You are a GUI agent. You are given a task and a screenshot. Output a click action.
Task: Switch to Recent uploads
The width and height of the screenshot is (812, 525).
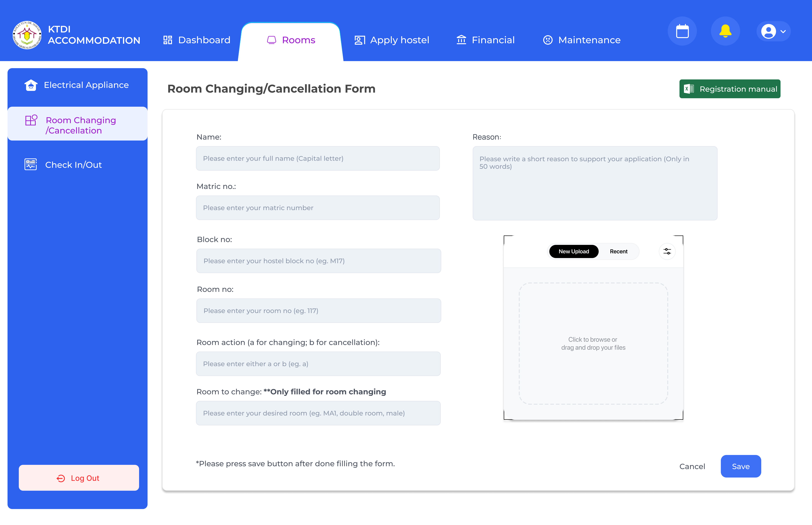[618, 251]
